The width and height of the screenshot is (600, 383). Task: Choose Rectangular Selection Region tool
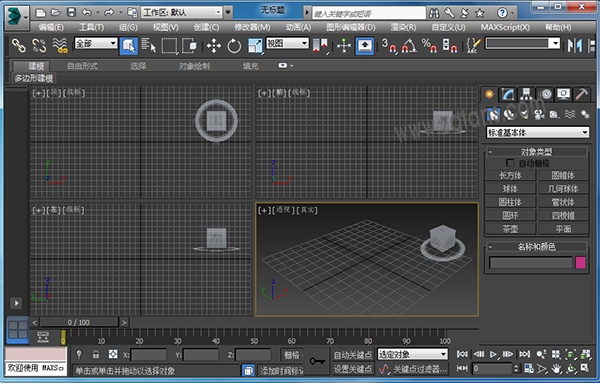(169, 46)
